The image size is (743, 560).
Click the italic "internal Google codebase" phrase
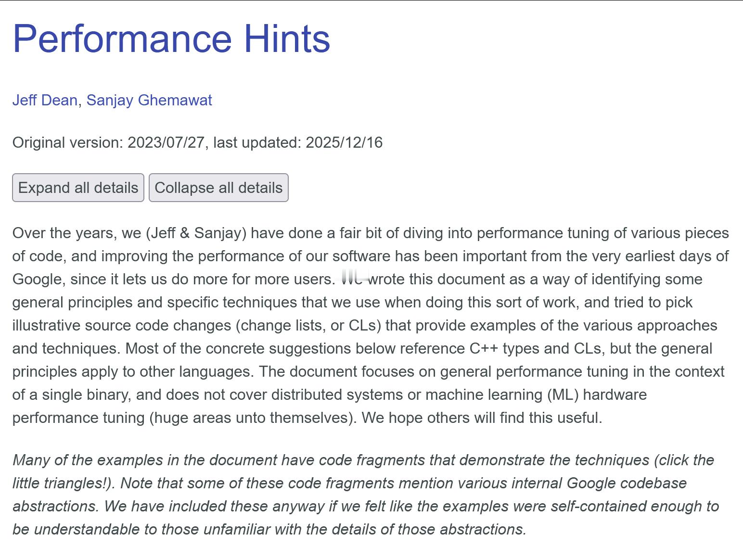(595, 483)
